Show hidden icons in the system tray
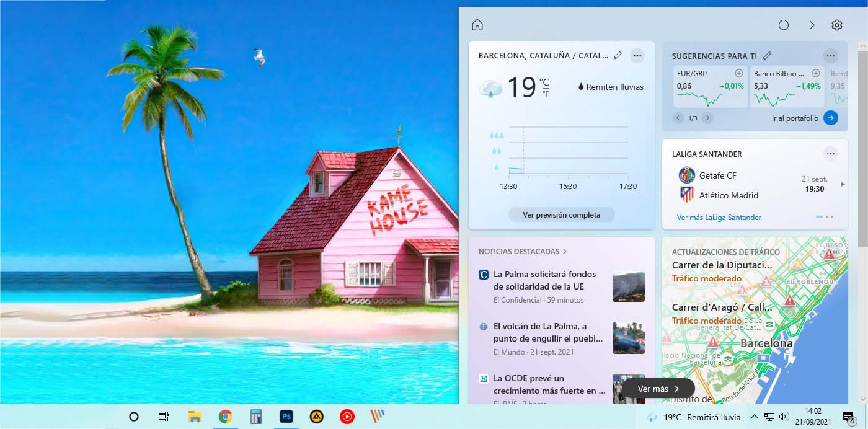 pyautogui.click(x=755, y=417)
